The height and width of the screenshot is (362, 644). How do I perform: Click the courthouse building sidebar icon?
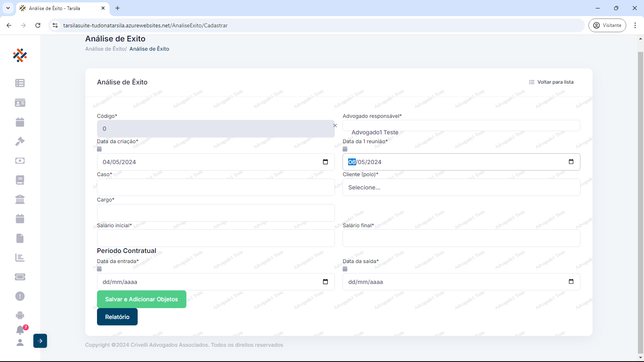pos(20,199)
